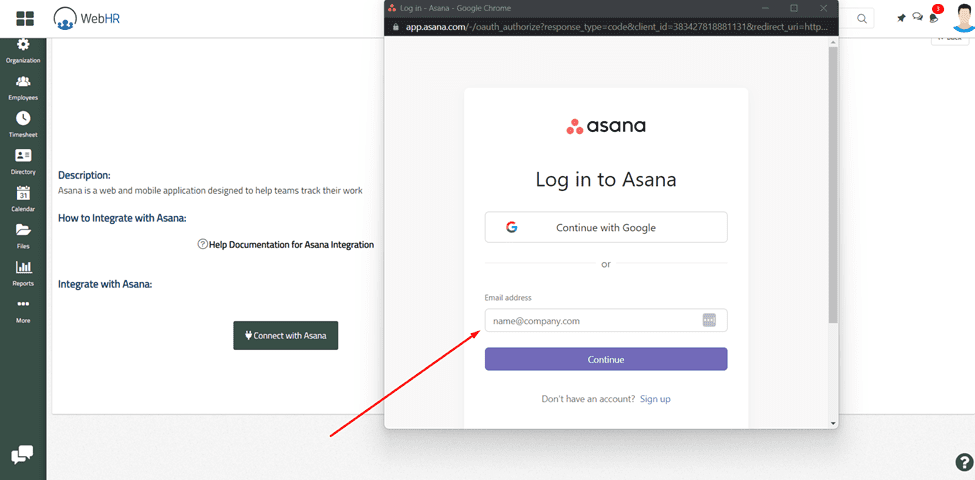Screen dimensions: 975x480
Task: Minimize the Asana login popup window
Action: [766, 8]
